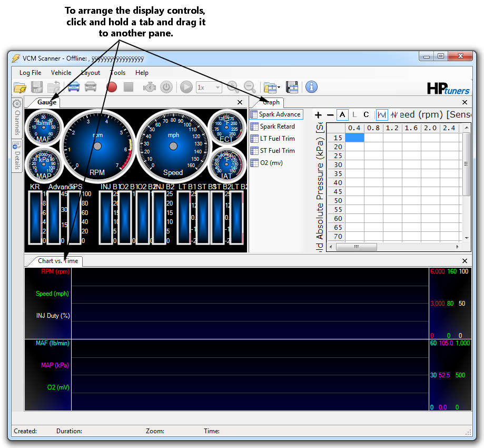Toggle the line-graph view button in graph toolbar
484x448 pixels.
[x=382, y=115]
